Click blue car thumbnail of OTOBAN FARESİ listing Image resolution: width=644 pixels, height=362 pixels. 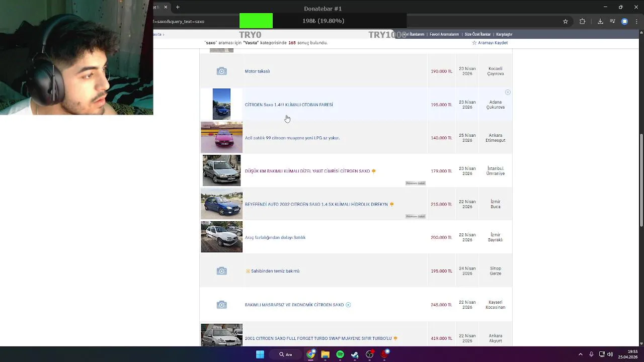[221, 104]
